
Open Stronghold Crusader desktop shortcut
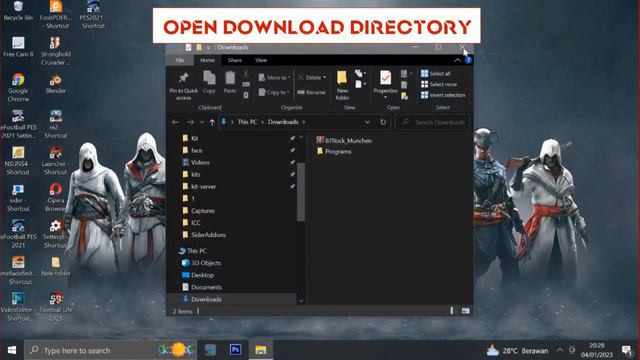56,51
